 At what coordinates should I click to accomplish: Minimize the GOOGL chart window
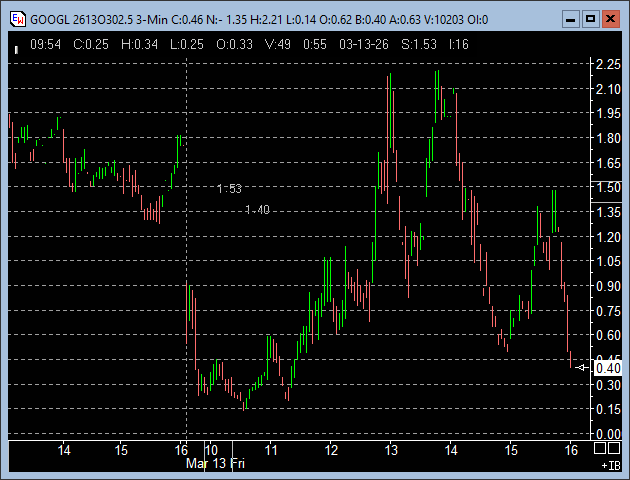click(570, 18)
